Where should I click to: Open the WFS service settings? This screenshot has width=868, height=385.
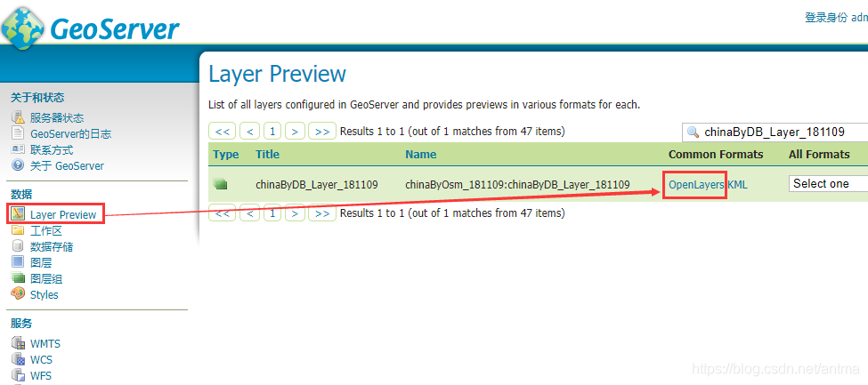click(x=41, y=376)
